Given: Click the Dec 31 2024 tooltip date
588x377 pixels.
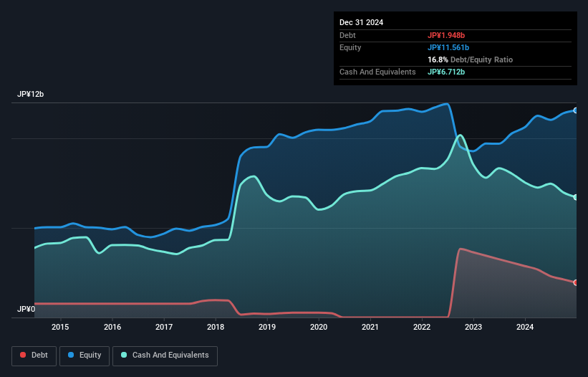Looking at the screenshot, I should [361, 22].
